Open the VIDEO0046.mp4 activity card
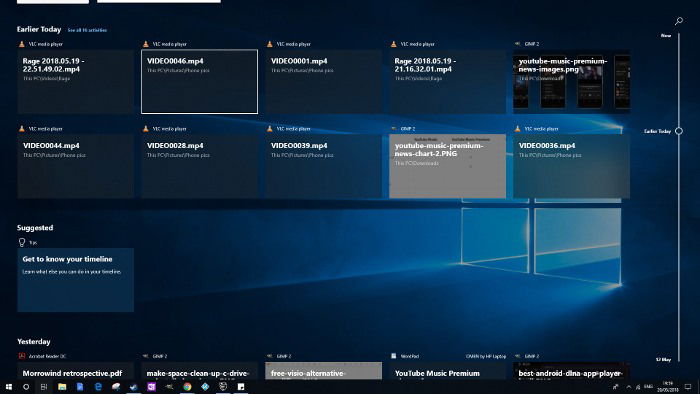Image resolution: width=700 pixels, height=394 pixels. (x=200, y=81)
